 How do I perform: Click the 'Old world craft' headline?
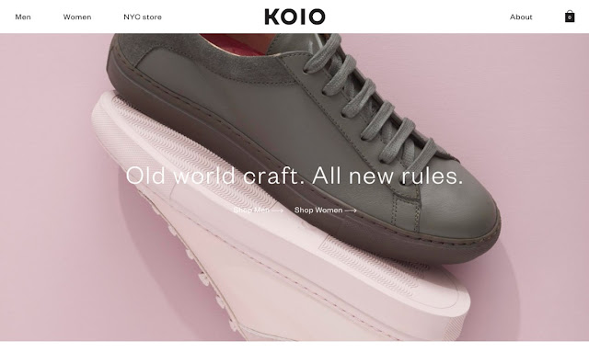point(294,176)
